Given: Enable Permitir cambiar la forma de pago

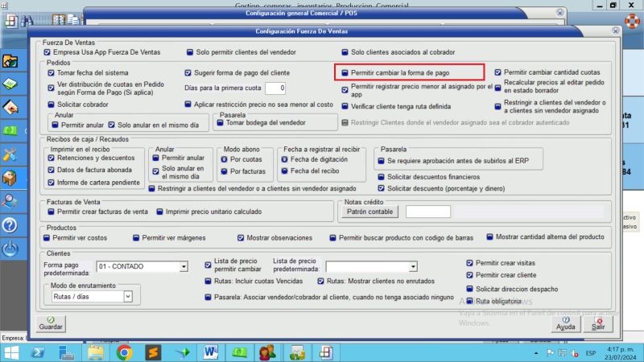Looking at the screenshot, I should pyautogui.click(x=345, y=72).
